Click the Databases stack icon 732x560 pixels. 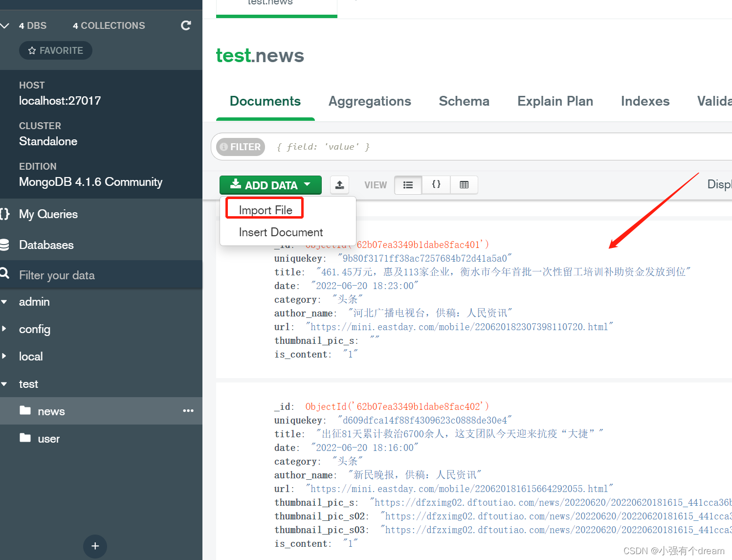click(5, 245)
